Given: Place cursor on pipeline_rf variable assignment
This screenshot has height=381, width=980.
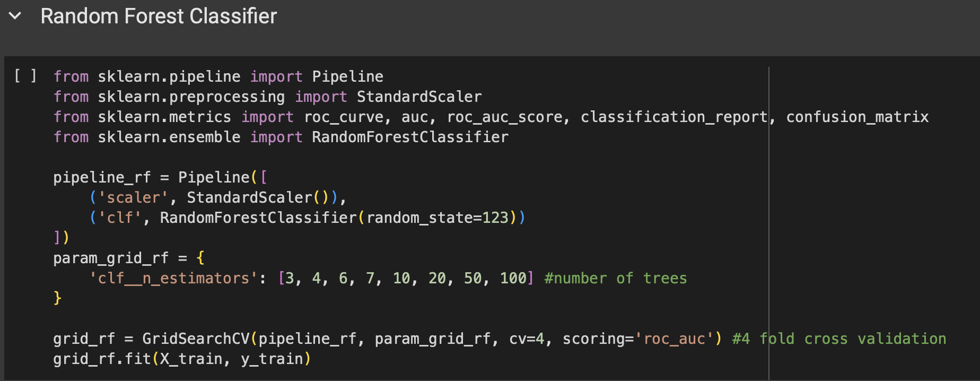Looking at the screenshot, I should [102, 177].
